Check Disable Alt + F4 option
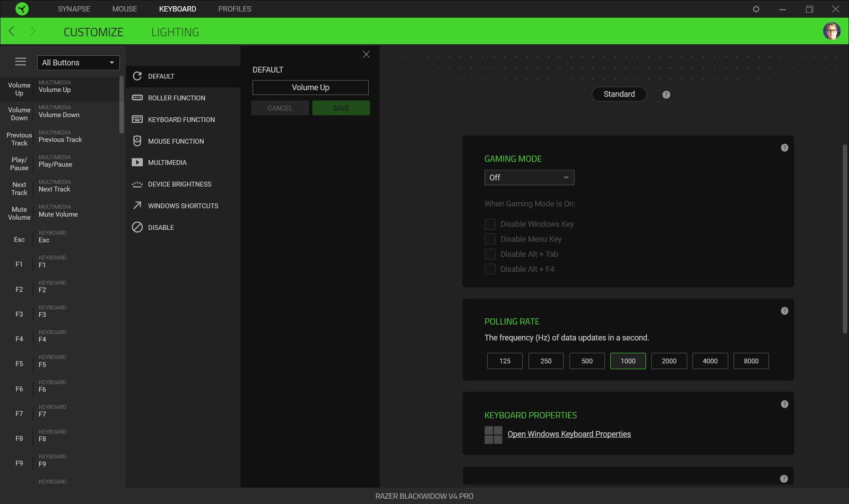Screen dimensions: 849x504 490,269
